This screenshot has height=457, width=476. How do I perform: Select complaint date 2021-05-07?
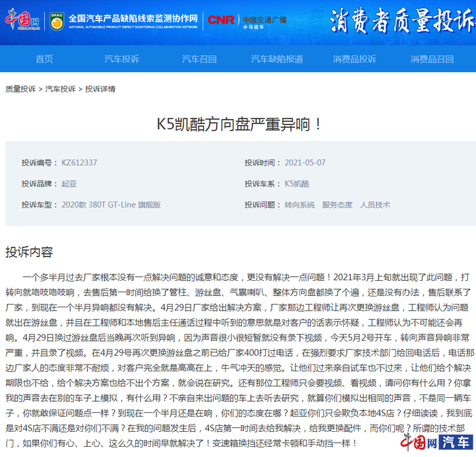(x=305, y=163)
